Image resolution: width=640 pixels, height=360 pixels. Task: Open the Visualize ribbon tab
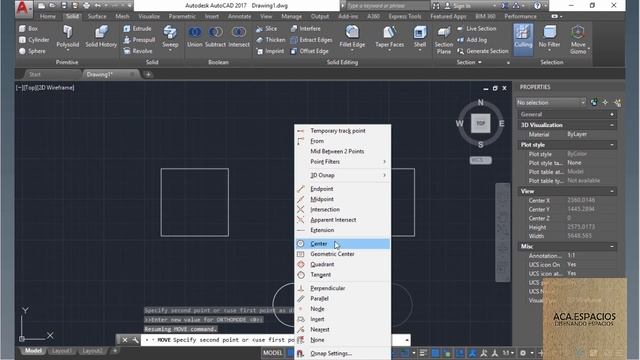[x=149, y=16]
